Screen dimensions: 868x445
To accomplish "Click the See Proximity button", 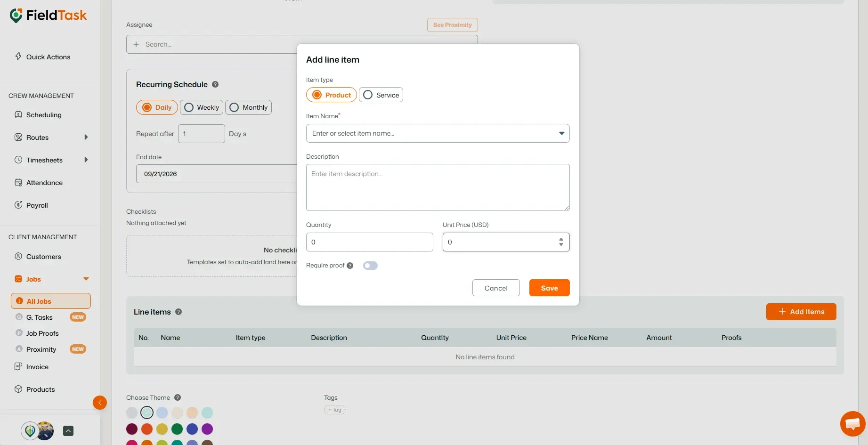I will click(453, 25).
